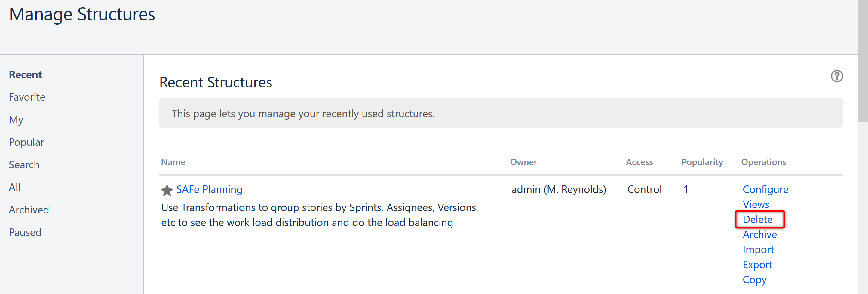Open the help question mark icon
This screenshot has height=294, width=868.
[x=837, y=76]
